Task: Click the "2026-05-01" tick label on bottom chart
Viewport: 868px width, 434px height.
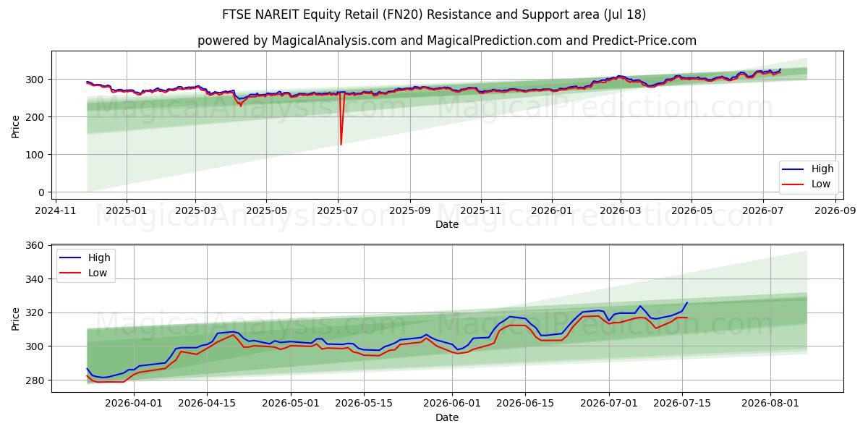Action: coord(292,402)
